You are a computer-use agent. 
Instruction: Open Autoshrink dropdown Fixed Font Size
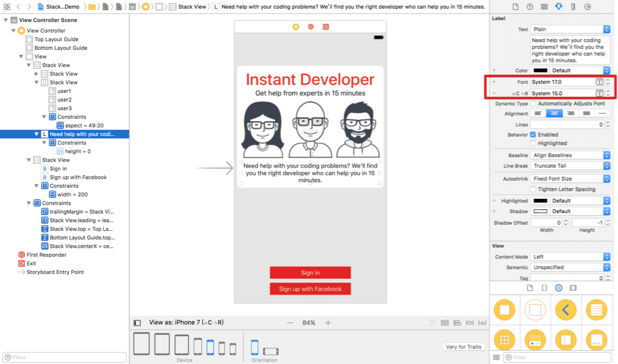click(570, 179)
